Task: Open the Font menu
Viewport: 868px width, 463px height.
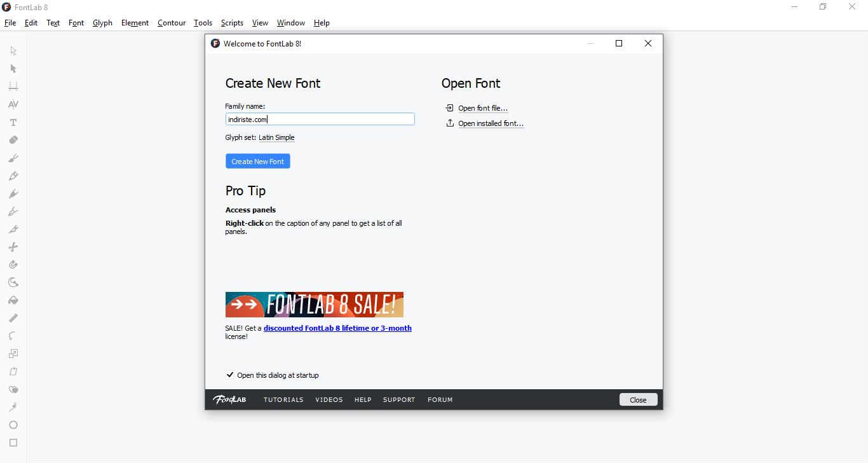Action: pyautogui.click(x=76, y=23)
